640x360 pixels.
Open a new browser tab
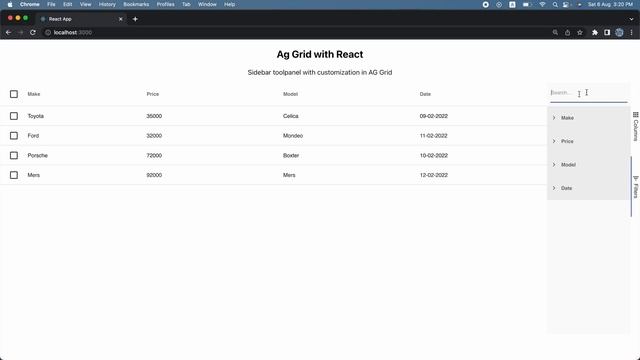click(135, 19)
